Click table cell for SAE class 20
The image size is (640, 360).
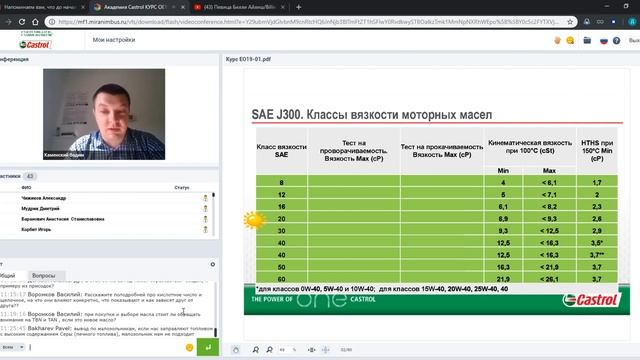point(282,219)
